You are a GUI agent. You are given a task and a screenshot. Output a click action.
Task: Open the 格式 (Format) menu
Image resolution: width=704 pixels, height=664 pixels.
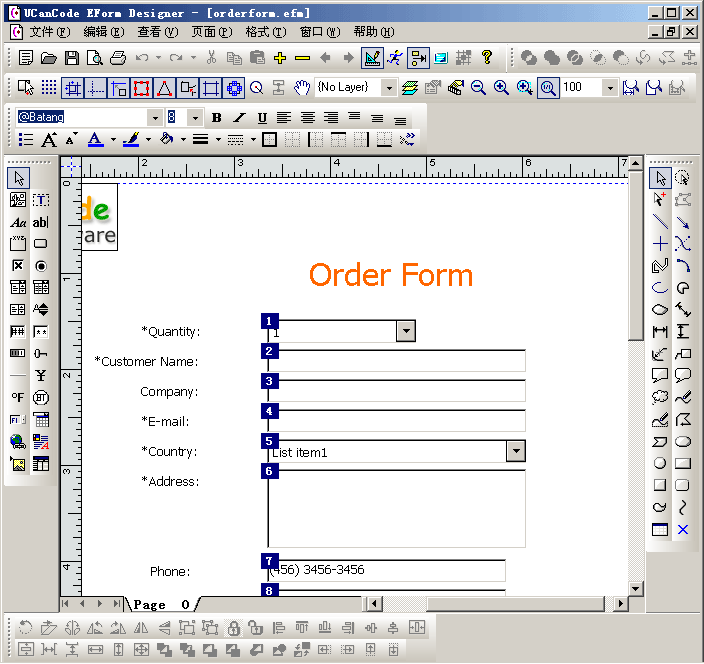tap(264, 32)
